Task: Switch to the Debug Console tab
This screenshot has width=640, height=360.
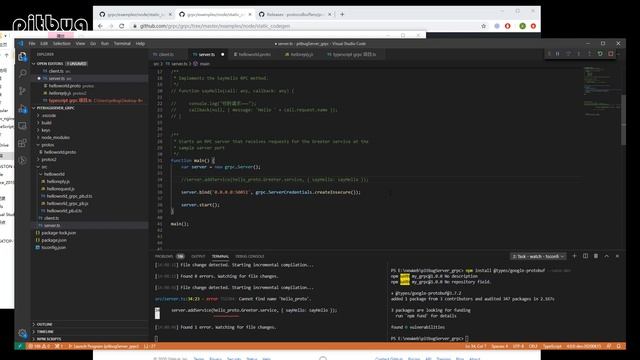Action: [x=250, y=256]
